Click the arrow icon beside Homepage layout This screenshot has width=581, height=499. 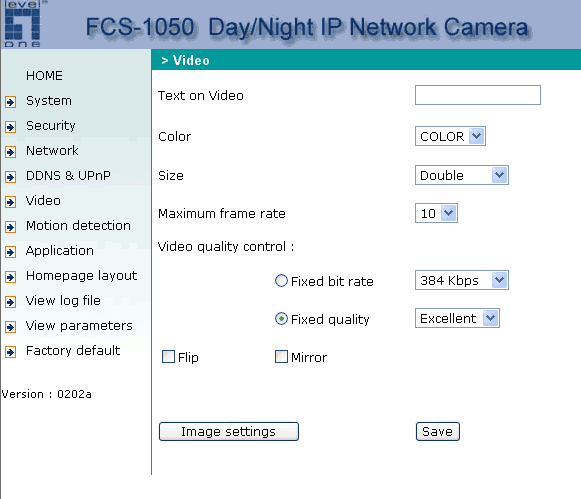(10, 277)
